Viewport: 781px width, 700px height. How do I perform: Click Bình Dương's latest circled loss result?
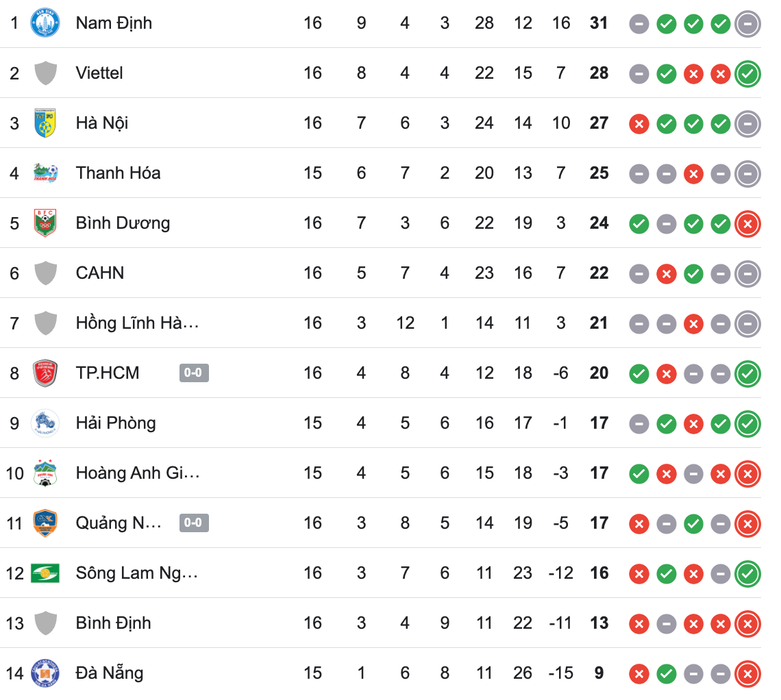pos(747,224)
